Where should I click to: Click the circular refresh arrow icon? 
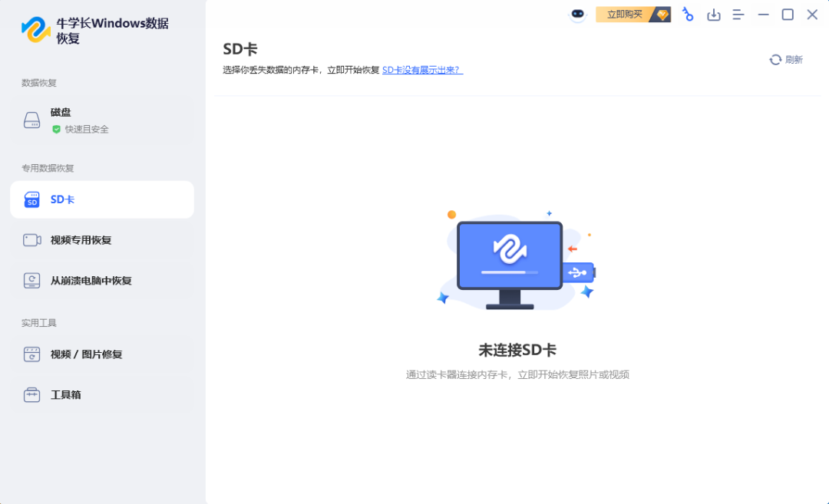point(775,60)
